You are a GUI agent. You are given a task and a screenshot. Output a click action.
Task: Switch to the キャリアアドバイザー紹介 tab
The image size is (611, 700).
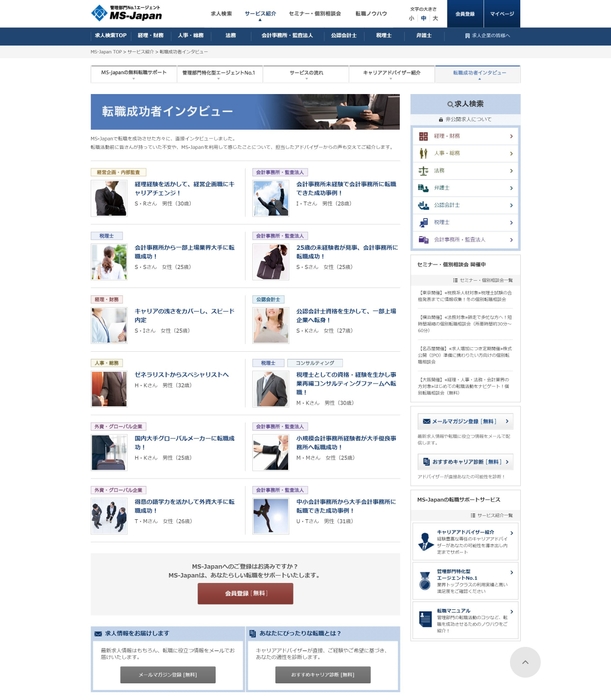(x=391, y=74)
